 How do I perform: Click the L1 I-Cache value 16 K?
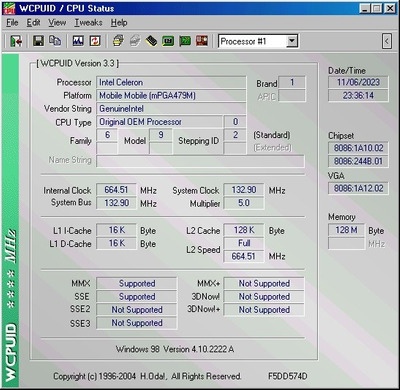(116, 230)
